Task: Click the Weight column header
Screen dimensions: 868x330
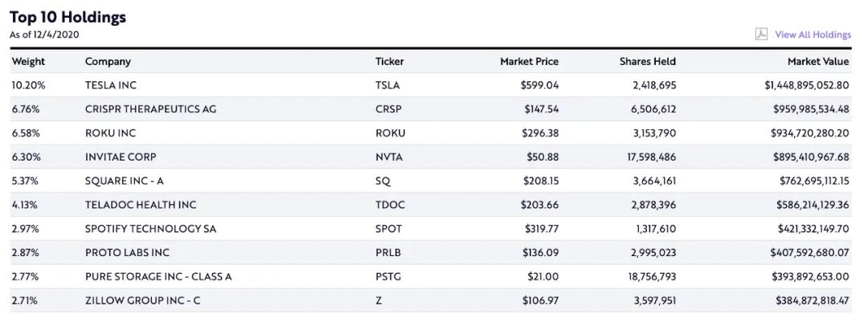Action: point(28,62)
